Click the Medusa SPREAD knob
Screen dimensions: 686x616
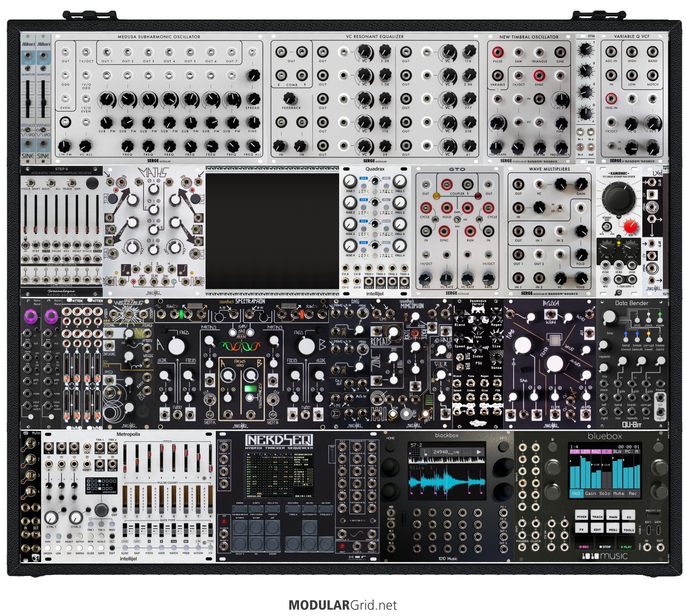(x=253, y=99)
